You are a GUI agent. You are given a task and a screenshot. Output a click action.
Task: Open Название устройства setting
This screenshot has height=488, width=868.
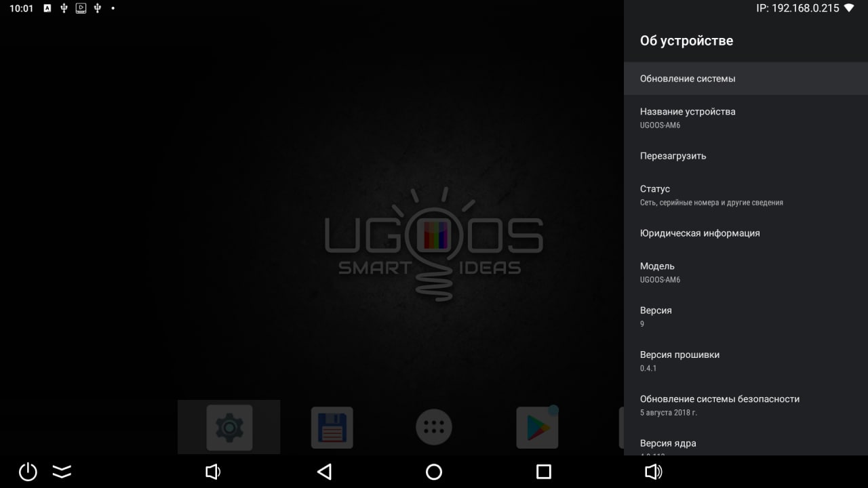746,117
